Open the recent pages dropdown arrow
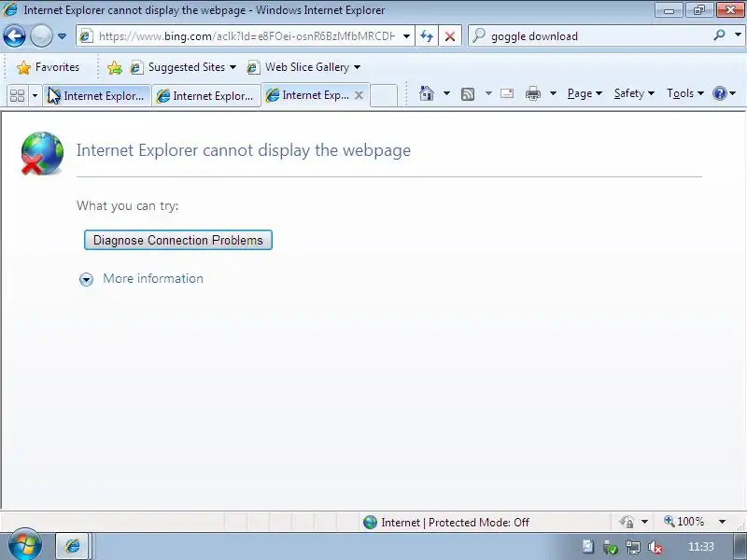747x560 pixels. [x=62, y=36]
